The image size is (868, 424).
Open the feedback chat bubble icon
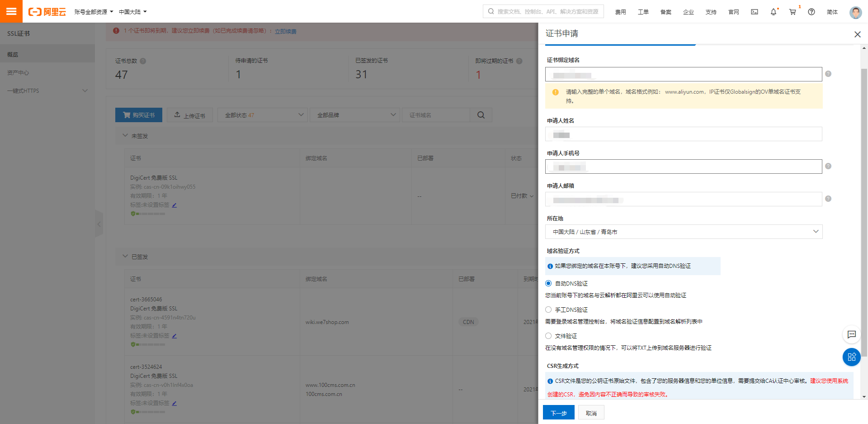click(852, 334)
